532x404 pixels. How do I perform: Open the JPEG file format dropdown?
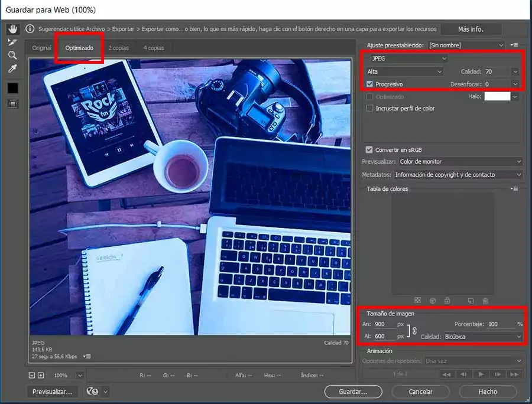click(408, 58)
